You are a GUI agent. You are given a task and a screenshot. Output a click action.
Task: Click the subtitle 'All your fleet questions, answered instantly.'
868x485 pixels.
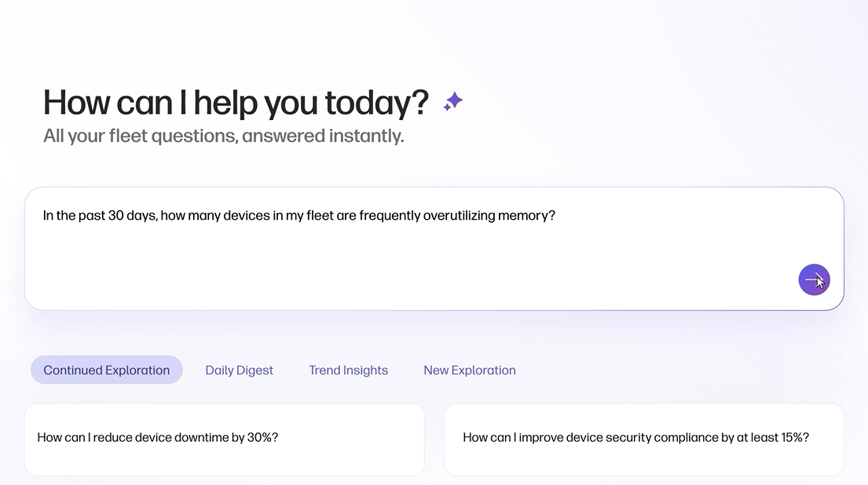coord(222,135)
